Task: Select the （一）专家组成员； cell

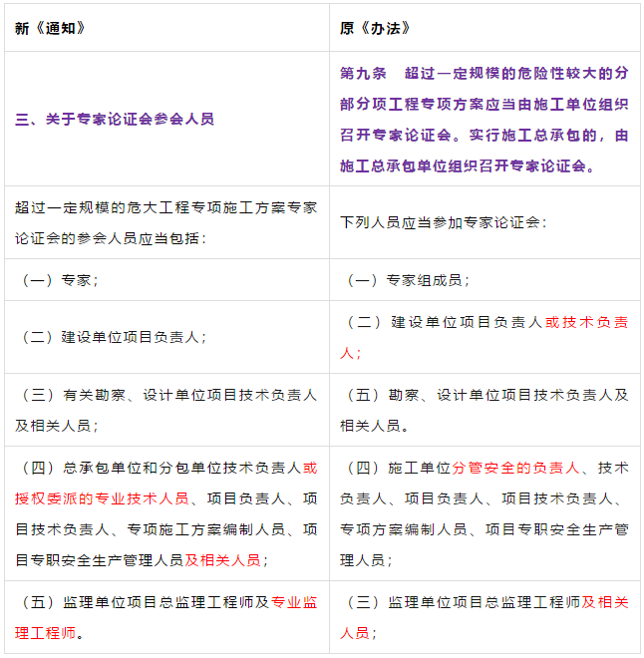Action: click(x=408, y=280)
